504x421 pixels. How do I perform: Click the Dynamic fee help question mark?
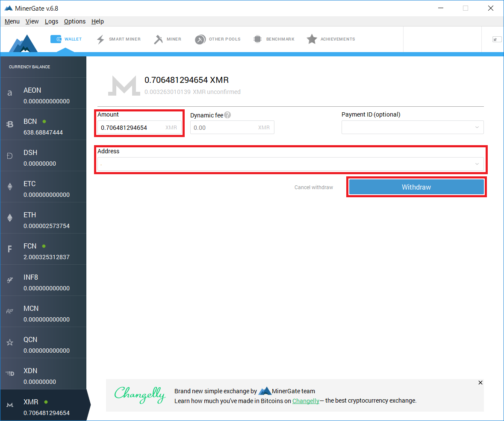pyautogui.click(x=227, y=115)
